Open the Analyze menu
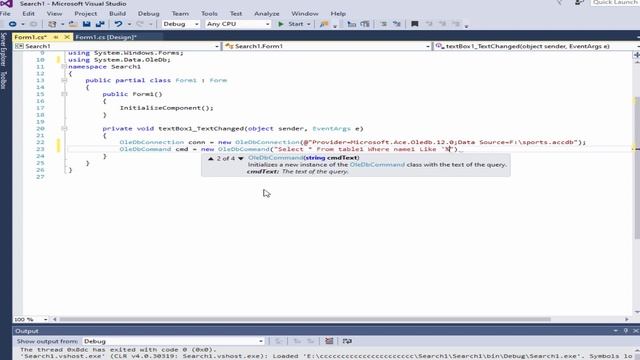Image resolution: width=640 pixels, height=360 pixels. tap(267, 13)
